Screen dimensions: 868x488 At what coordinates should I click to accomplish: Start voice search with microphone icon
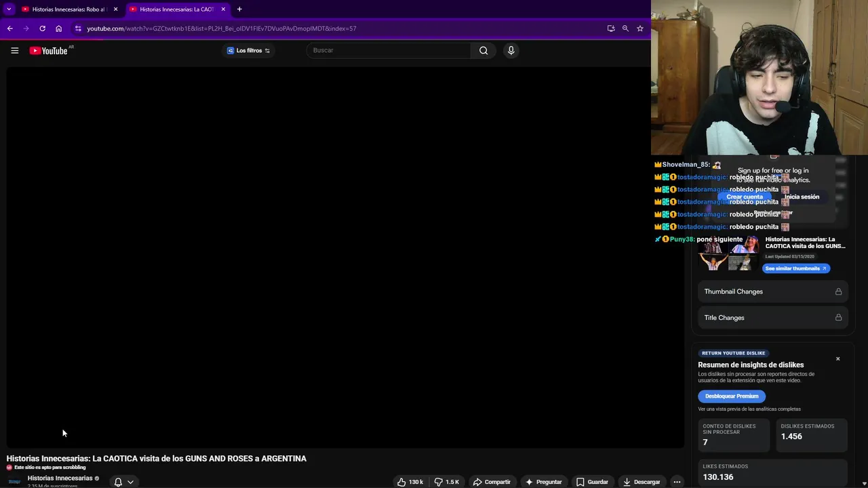pos(511,50)
